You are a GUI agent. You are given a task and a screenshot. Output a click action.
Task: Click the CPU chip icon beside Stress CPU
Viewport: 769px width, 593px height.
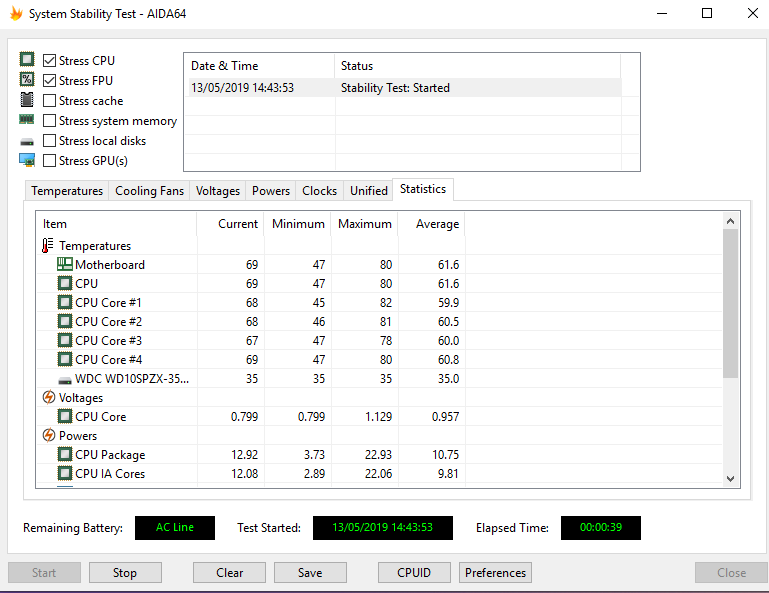click(27, 59)
